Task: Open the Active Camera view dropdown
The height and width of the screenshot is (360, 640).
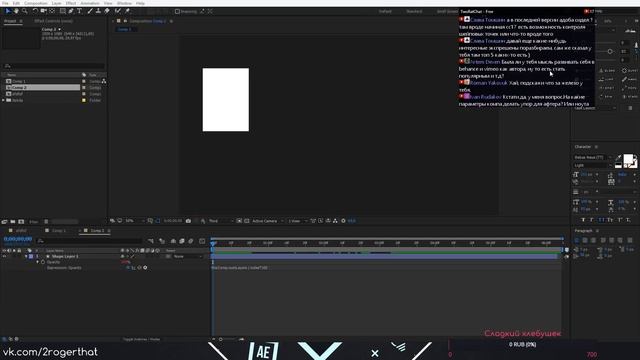Action: [x=267, y=221]
